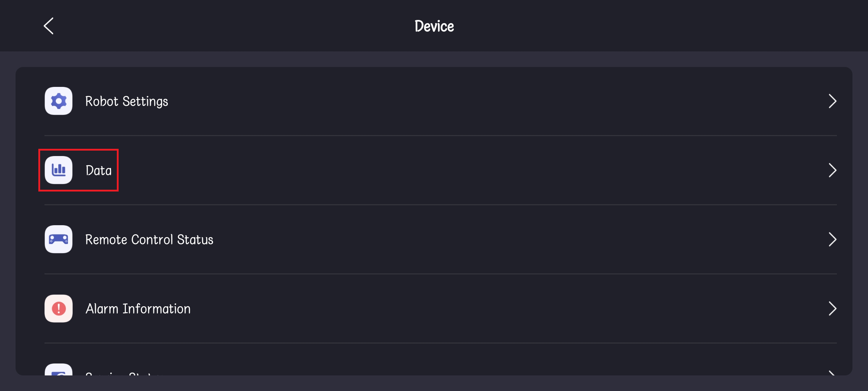Select the Data menu label

98,171
